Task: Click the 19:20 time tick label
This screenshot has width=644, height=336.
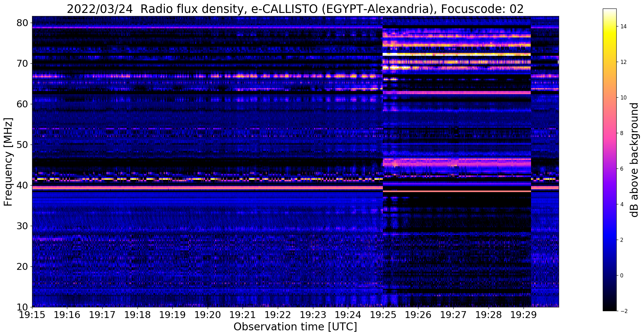Action: coord(208,315)
